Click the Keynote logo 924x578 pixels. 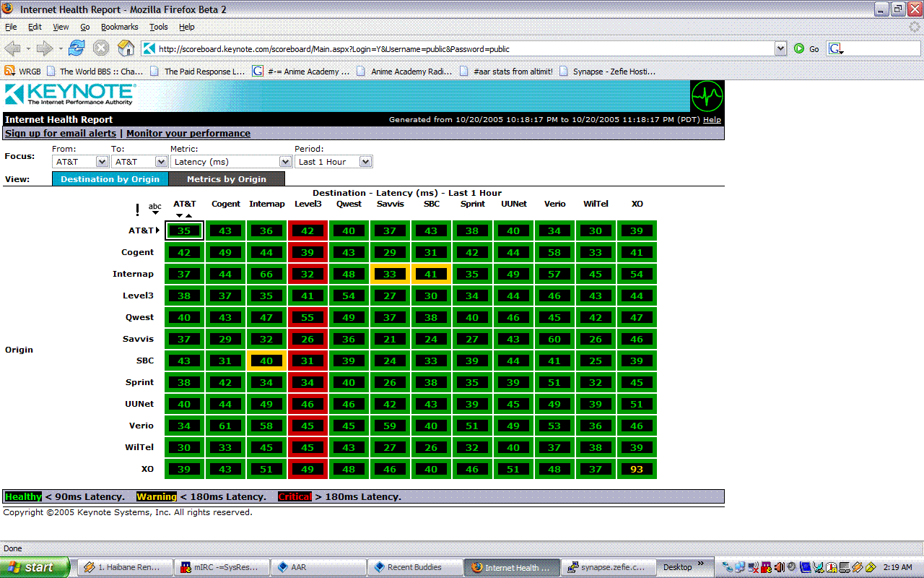point(70,95)
